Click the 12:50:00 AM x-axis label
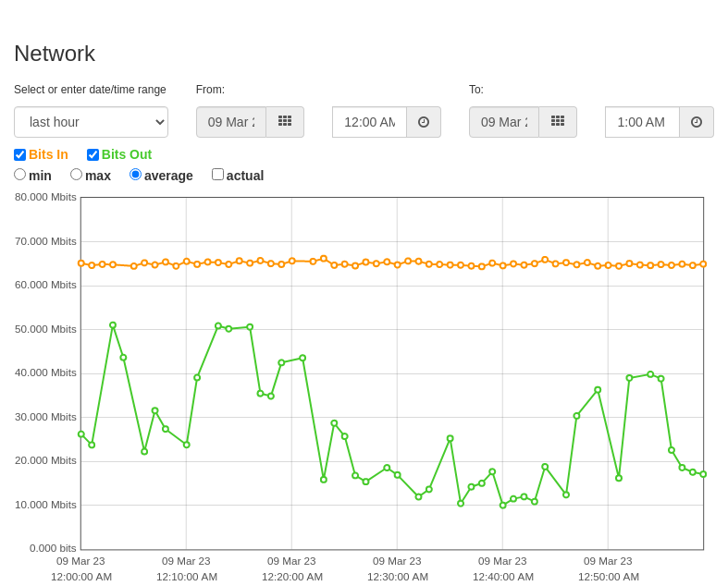Viewport: 728px width, 586px height. click(x=609, y=577)
